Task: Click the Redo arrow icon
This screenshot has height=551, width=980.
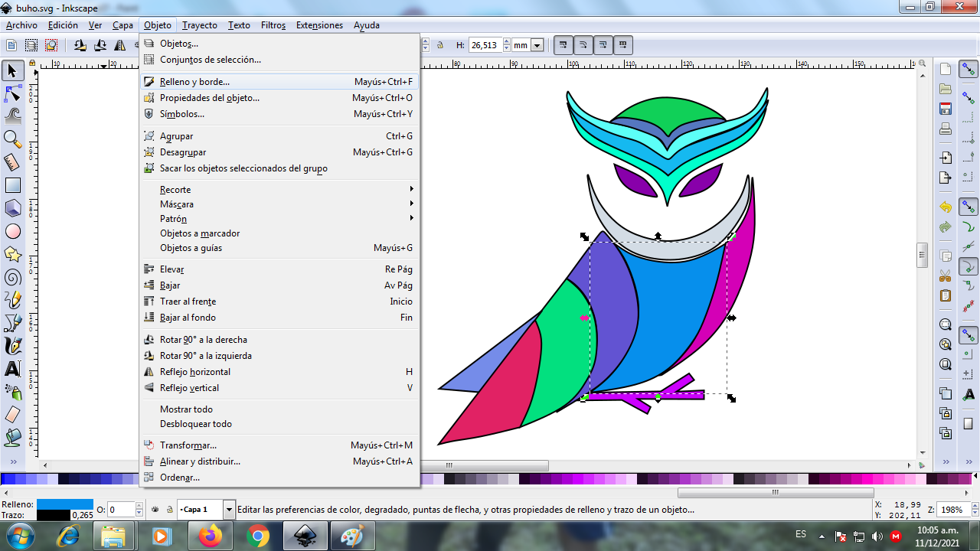Action: [x=946, y=227]
